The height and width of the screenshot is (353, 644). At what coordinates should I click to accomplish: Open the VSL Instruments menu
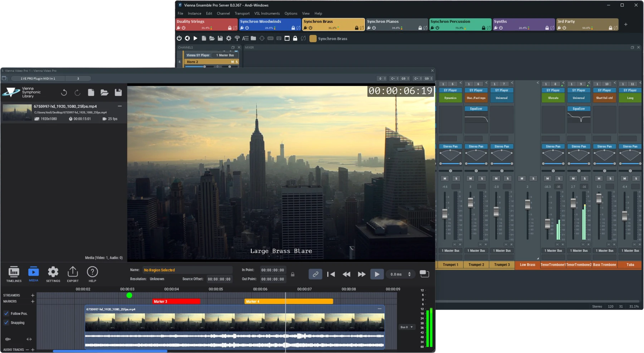pos(267,14)
